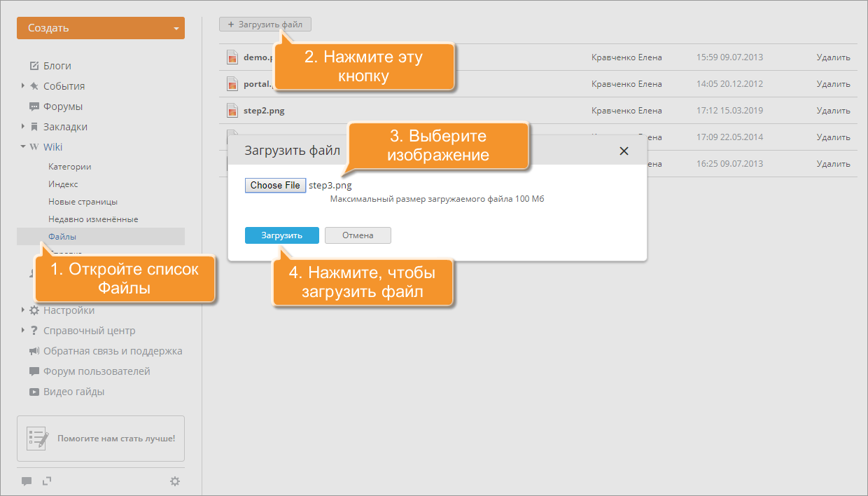Image resolution: width=868 pixels, height=496 pixels.
Task: Close the Загрузить файл dialog
Action: (624, 151)
